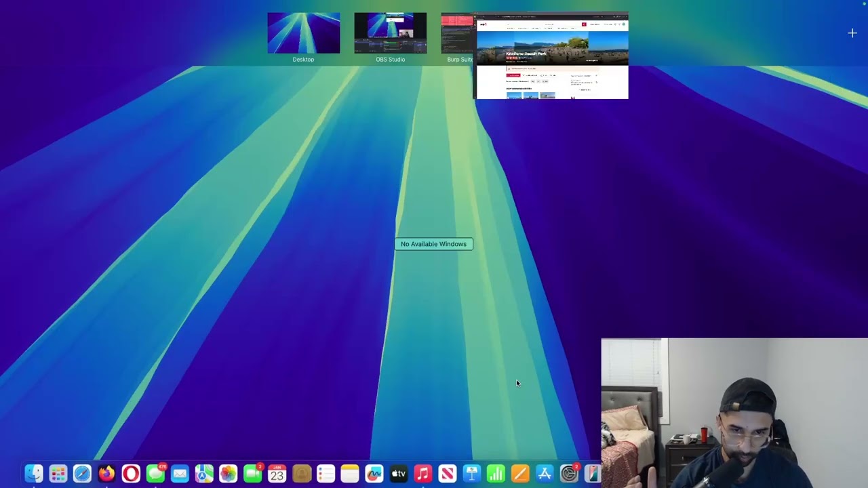The image size is (868, 488).
Task: Switch to the Desktop space thumbnail
Action: coord(303,33)
